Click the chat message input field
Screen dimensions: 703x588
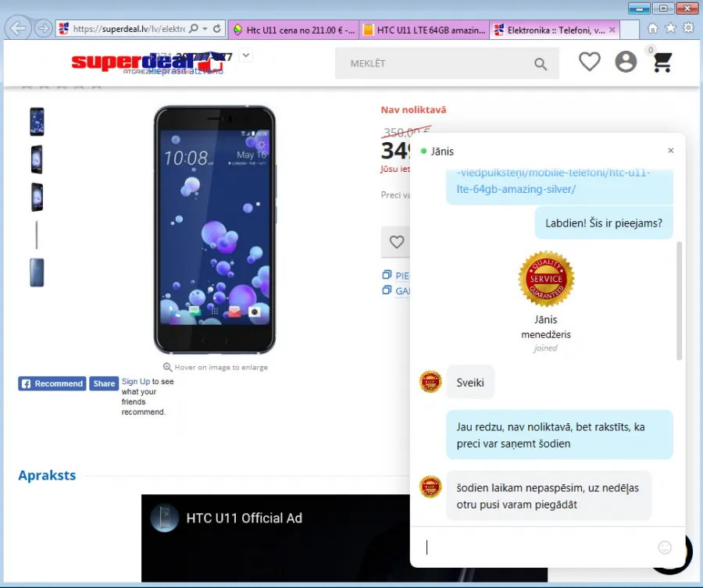(x=538, y=547)
